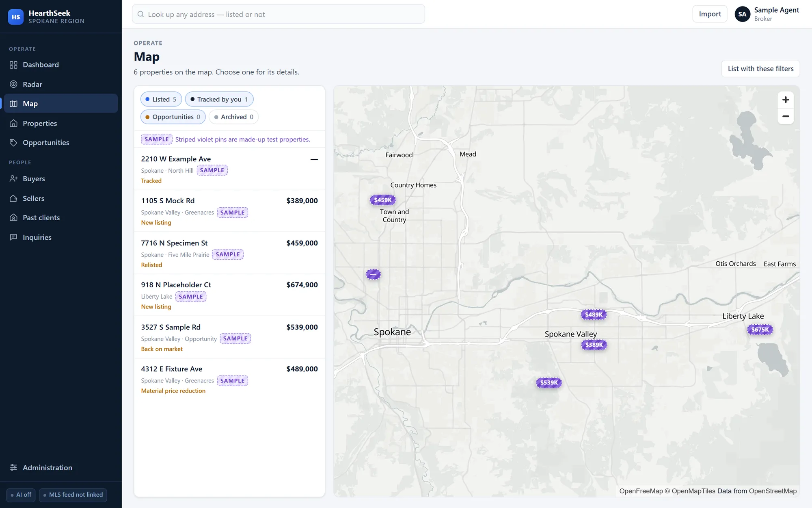Viewport: 812px width, 508px height.
Task: Click the Past clients icon in the sidebar
Action: (13, 218)
